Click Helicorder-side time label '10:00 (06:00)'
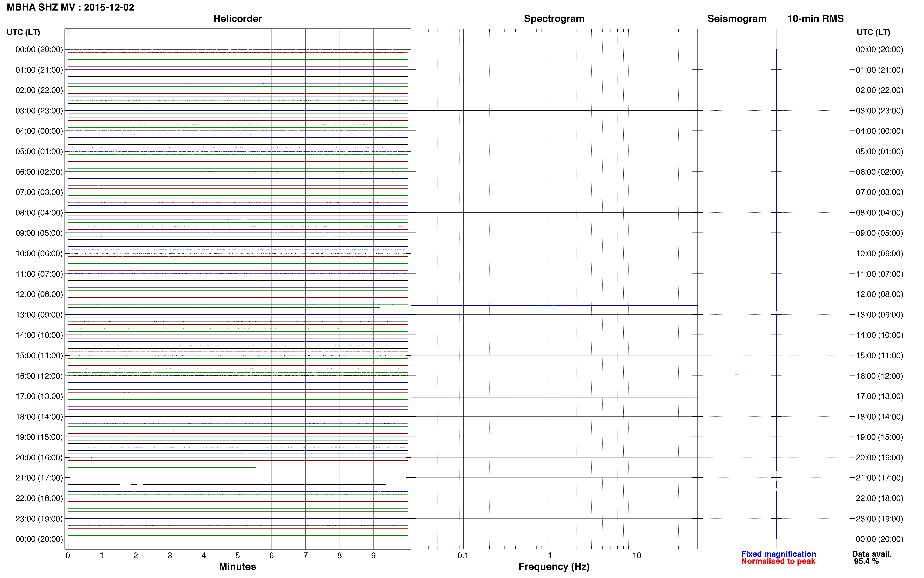Viewport: 924px width, 578px height. pos(39,253)
